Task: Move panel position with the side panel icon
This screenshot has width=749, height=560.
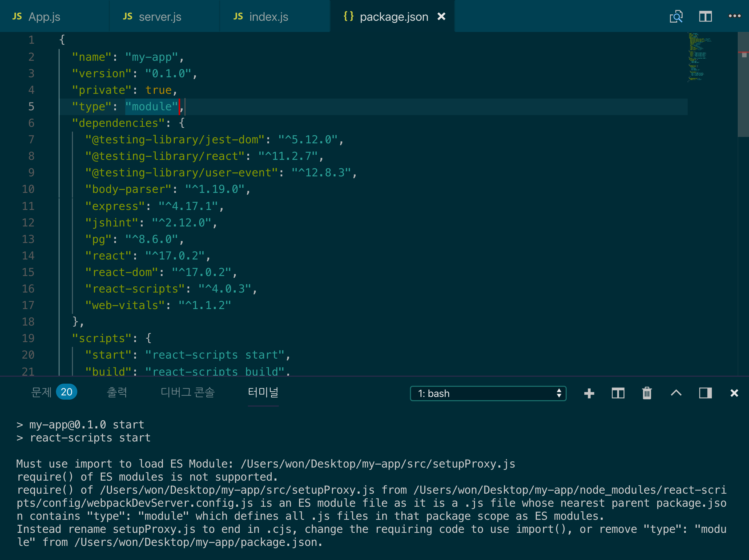Action: click(x=705, y=393)
